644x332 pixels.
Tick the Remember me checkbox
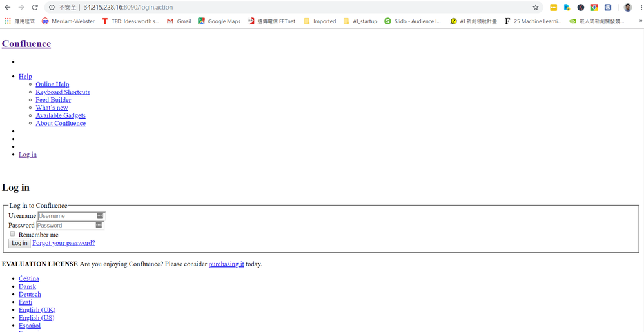pos(12,234)
